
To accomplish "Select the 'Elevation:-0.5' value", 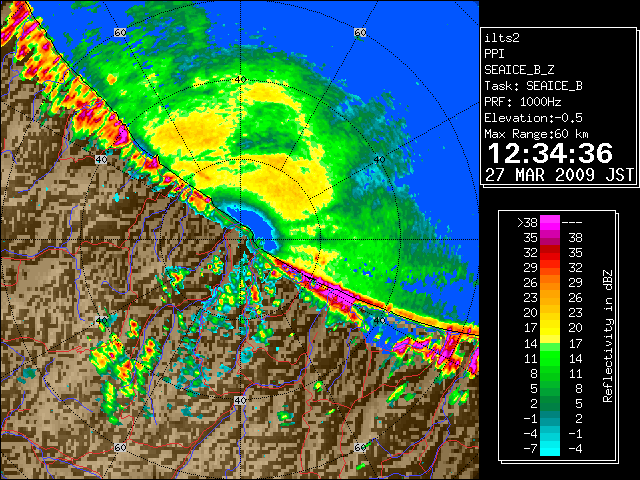I will click(533, 118).
